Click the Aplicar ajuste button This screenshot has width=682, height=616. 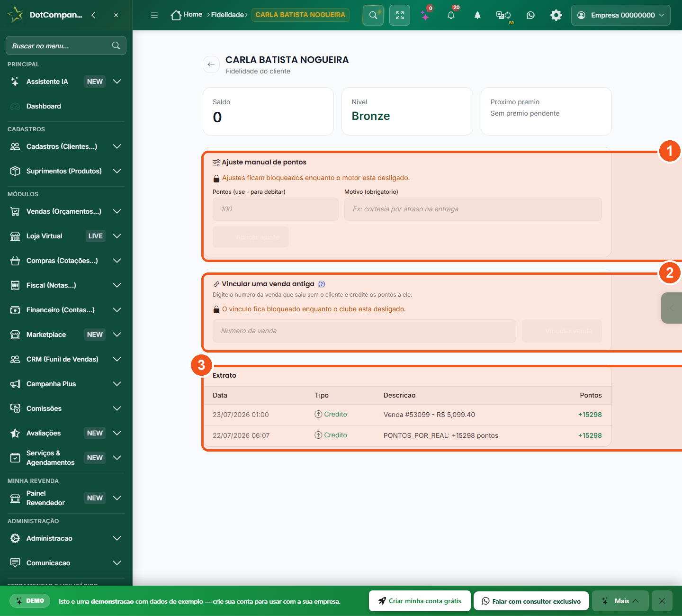[x=251, y=237]
